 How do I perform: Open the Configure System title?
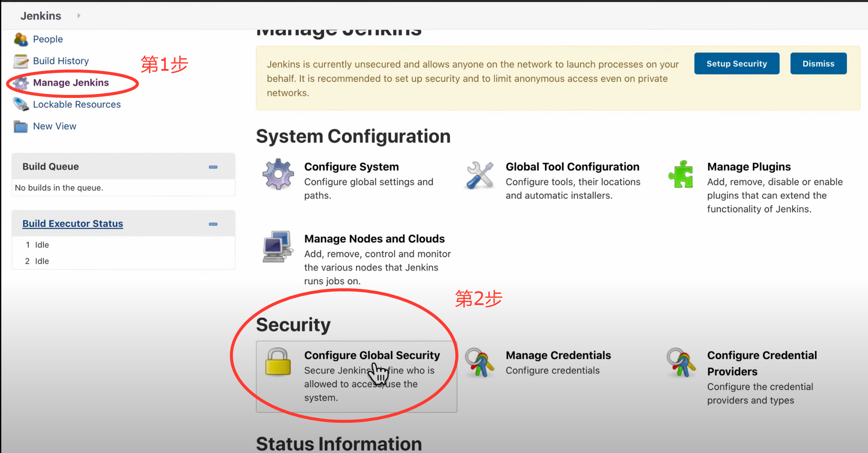point(351,167)
